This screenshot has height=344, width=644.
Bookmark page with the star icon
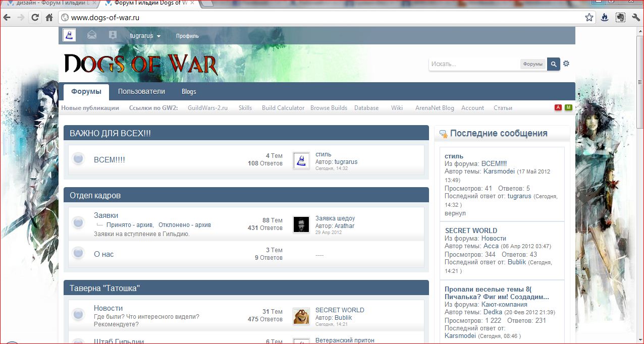(589, 18)
